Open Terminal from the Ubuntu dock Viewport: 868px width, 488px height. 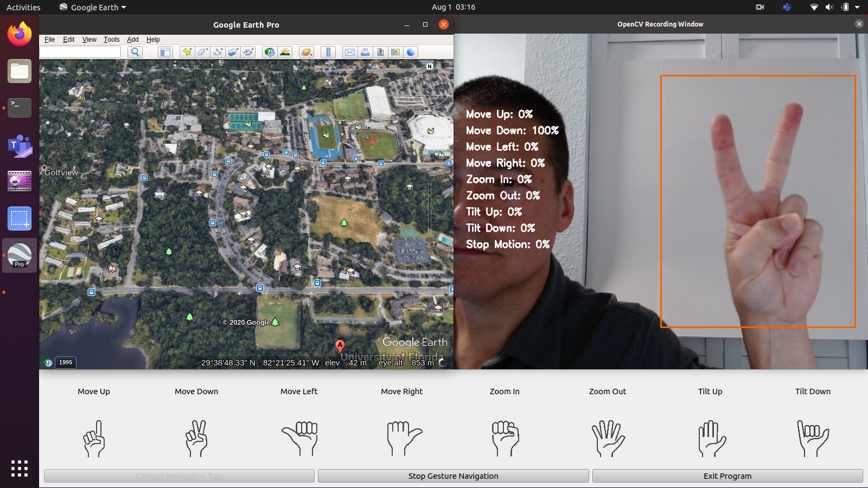tap(20, 108)
